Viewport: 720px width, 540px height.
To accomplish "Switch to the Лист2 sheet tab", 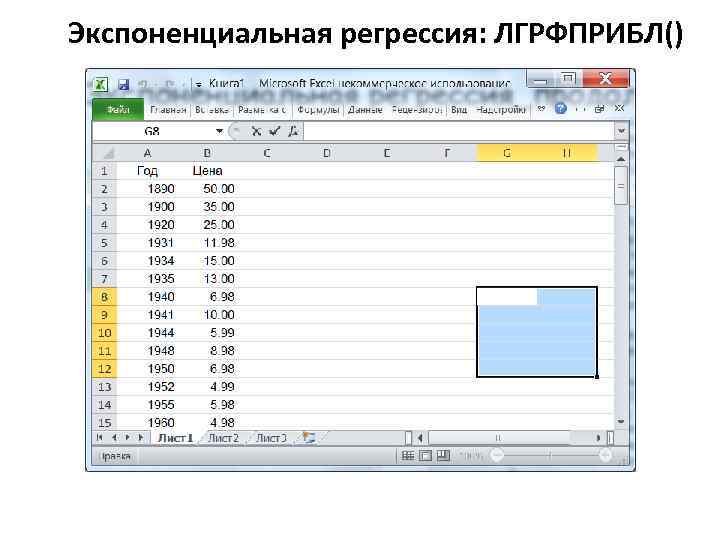I will coord(224,439).
